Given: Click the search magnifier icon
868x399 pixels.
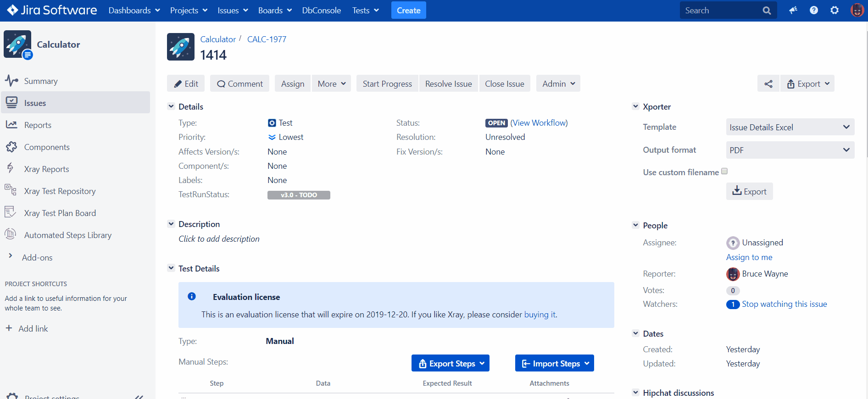Looking at the screenshot, I should pyautogui.click(x=767, y=11).
